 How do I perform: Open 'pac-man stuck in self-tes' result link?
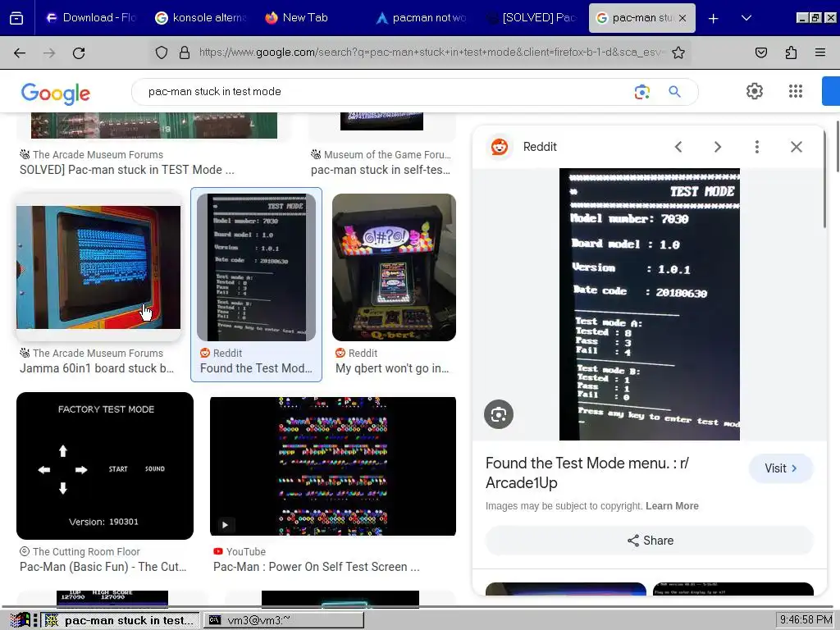[x=381, y=170]
